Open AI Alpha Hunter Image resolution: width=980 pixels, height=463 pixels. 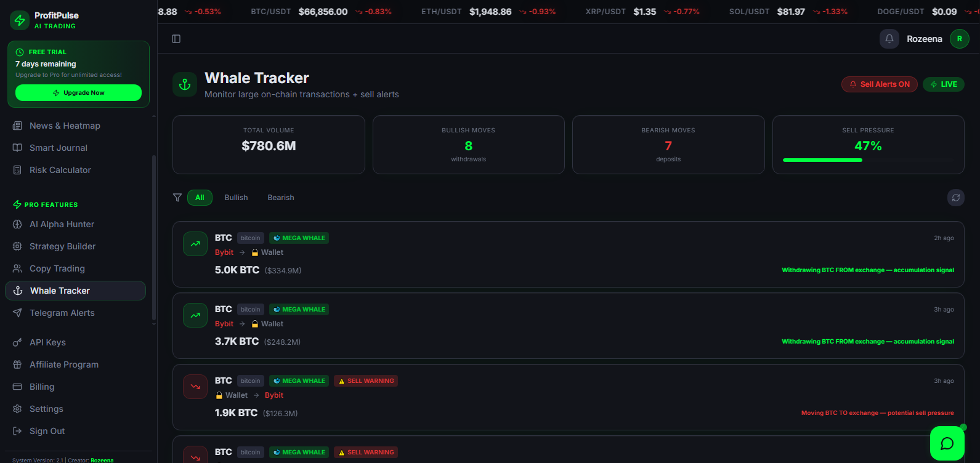(x=75, y=224)
